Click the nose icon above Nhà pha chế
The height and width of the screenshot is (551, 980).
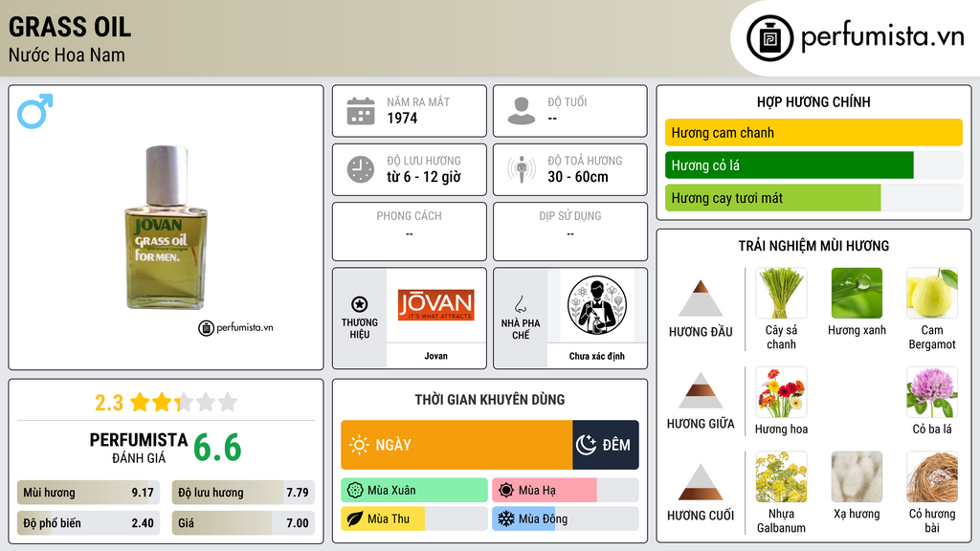(520, 304)
